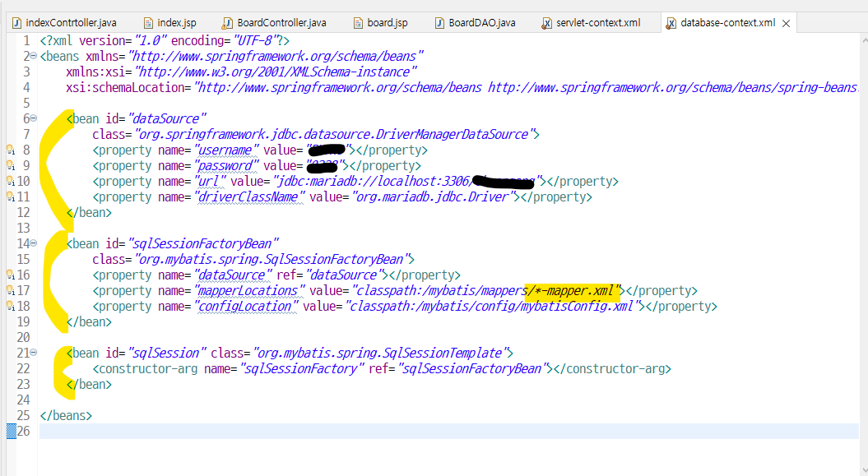Select the database-context.xml tab

pyautogui.click(x=727, y=23)
